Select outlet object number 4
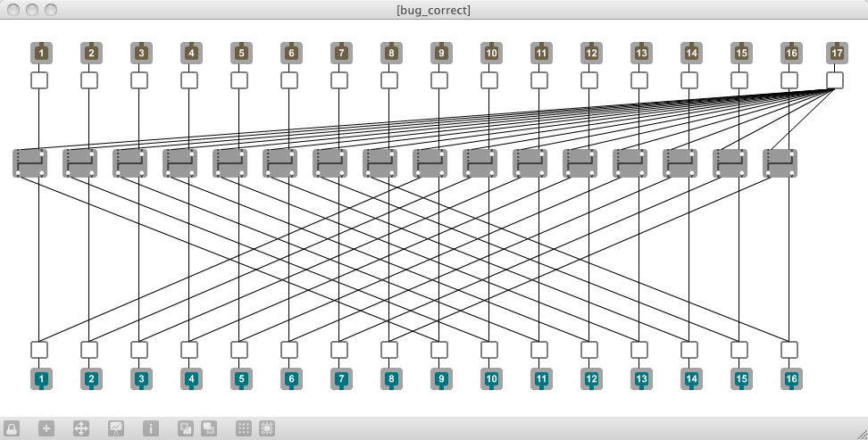This screenshot has height=440, width=868. [x=191, y=379]
